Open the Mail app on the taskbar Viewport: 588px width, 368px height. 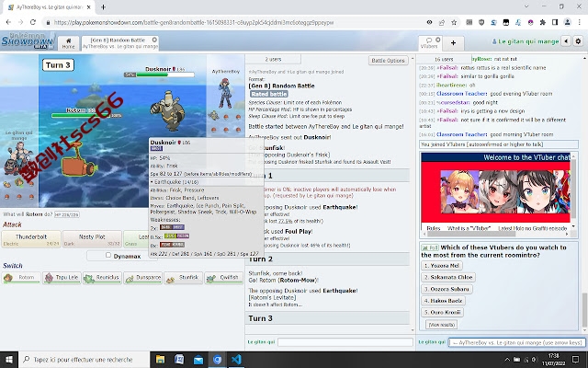coord(198,360)
